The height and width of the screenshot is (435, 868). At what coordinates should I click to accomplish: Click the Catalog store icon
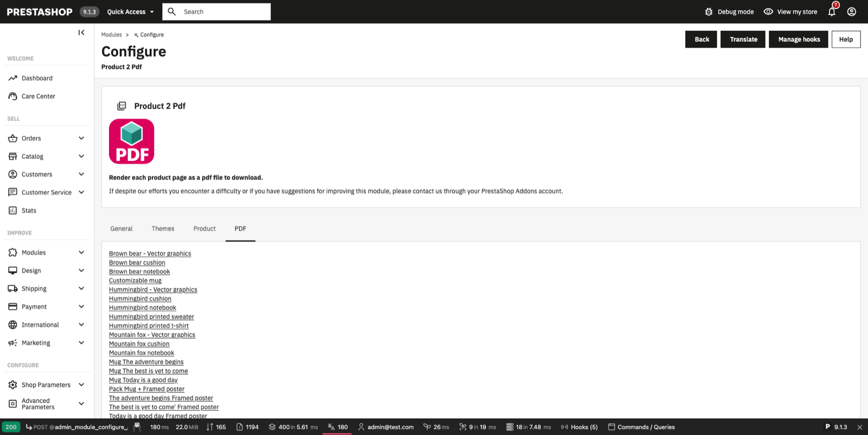(x=12, y=156)
